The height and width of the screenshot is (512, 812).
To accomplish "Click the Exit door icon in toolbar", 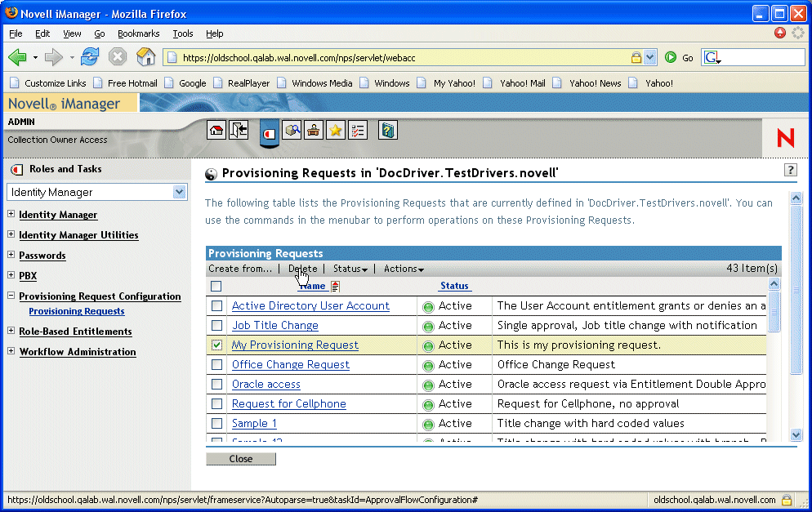I will [x=239, y=131].
